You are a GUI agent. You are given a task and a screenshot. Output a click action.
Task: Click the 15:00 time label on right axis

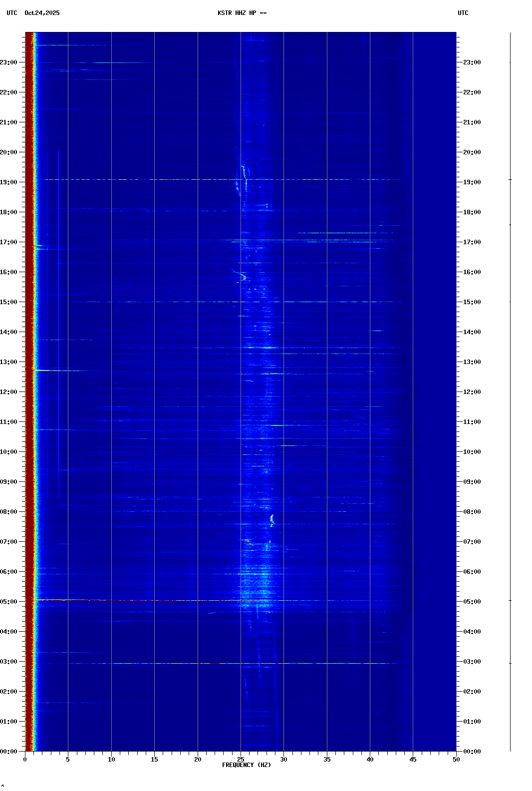tap(472, 302)
